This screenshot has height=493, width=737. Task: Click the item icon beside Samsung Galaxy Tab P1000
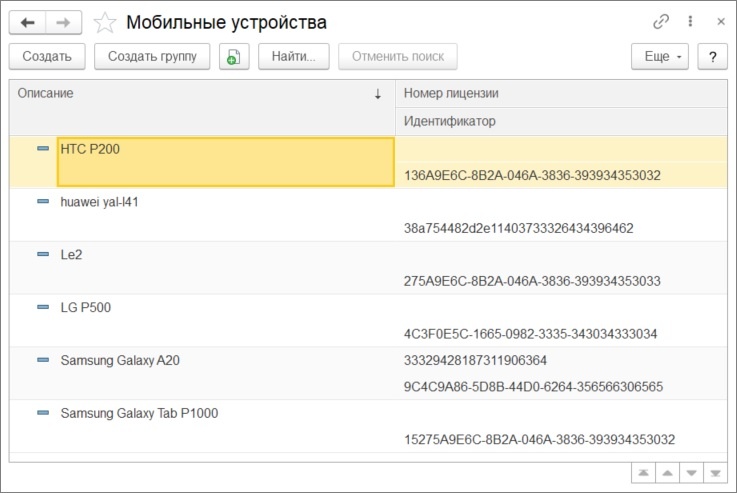[43, 413]
